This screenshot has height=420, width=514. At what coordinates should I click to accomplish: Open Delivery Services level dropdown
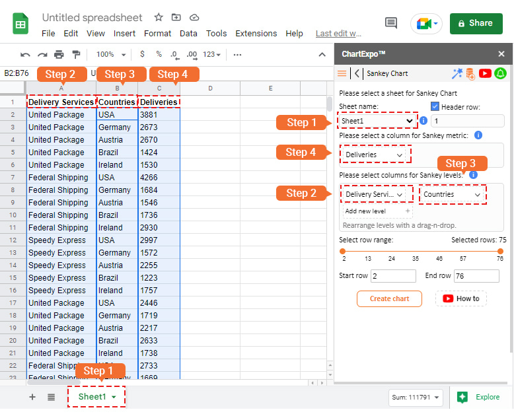click(x=374, y=194)
